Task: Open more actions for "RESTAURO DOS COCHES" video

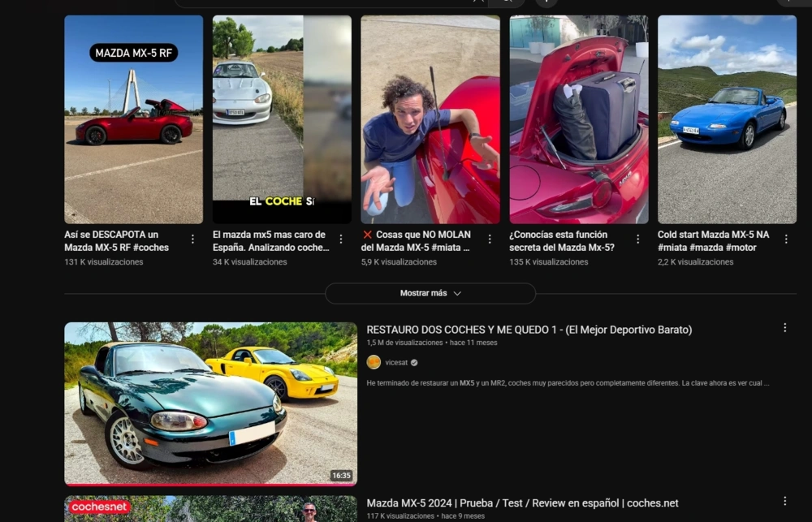Action: click(x=784, y=328)
